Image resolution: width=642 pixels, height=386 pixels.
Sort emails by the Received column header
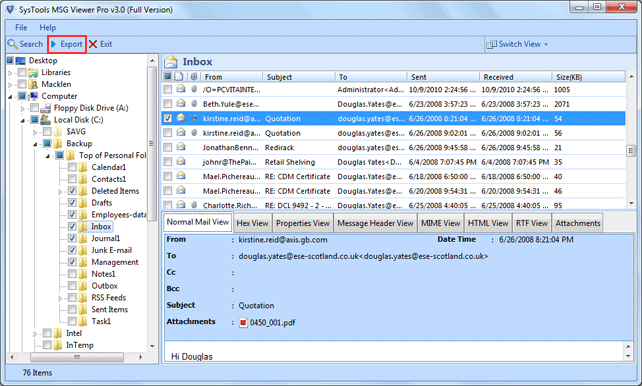(x=515, y=77)
